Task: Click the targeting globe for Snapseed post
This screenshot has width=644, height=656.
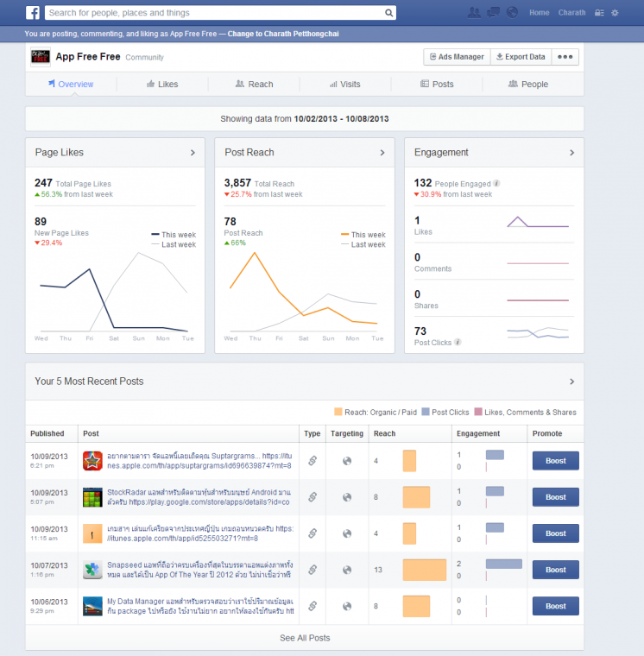Action: tap(347, 571)
